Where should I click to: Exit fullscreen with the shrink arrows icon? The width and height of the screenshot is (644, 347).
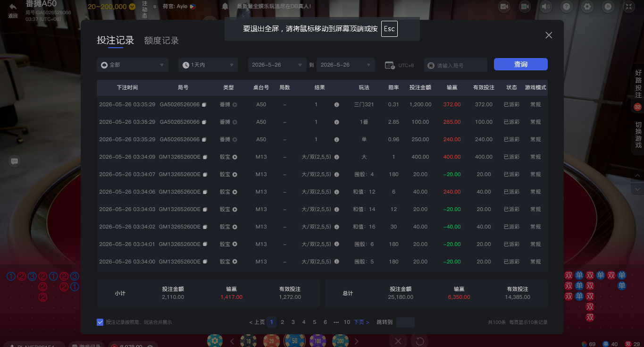click(629, 6)
